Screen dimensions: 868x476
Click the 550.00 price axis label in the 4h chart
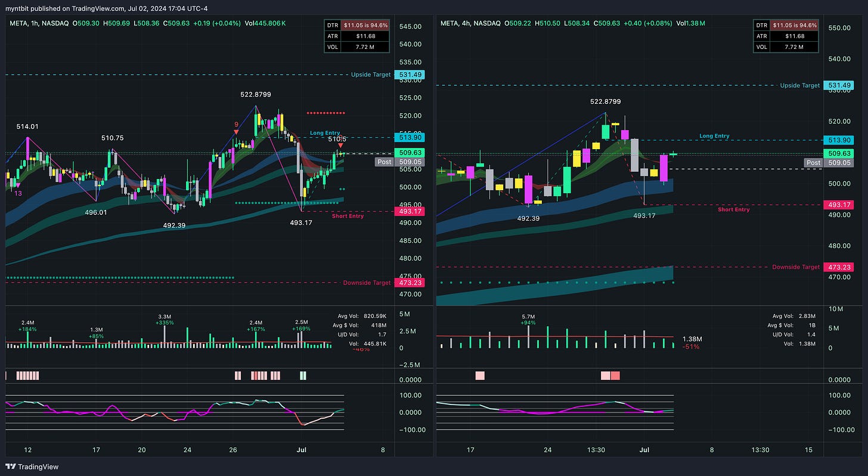point(839,28)
